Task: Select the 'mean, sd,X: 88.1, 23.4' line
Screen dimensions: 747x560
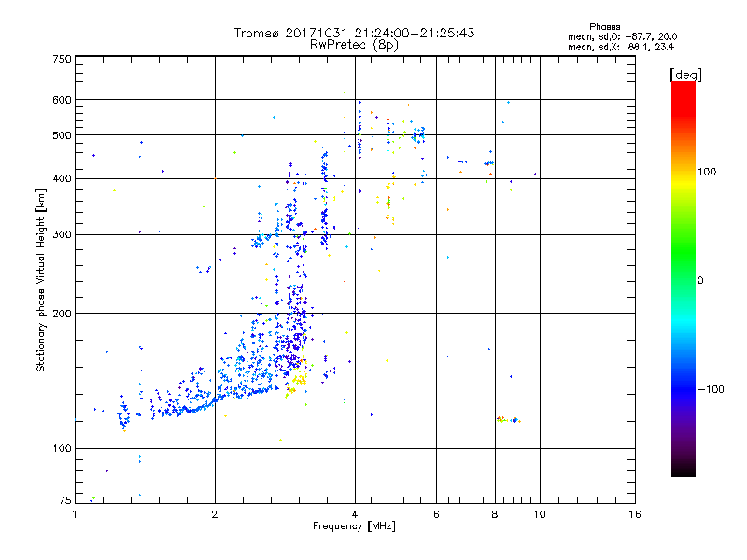Action: point(621,47)
